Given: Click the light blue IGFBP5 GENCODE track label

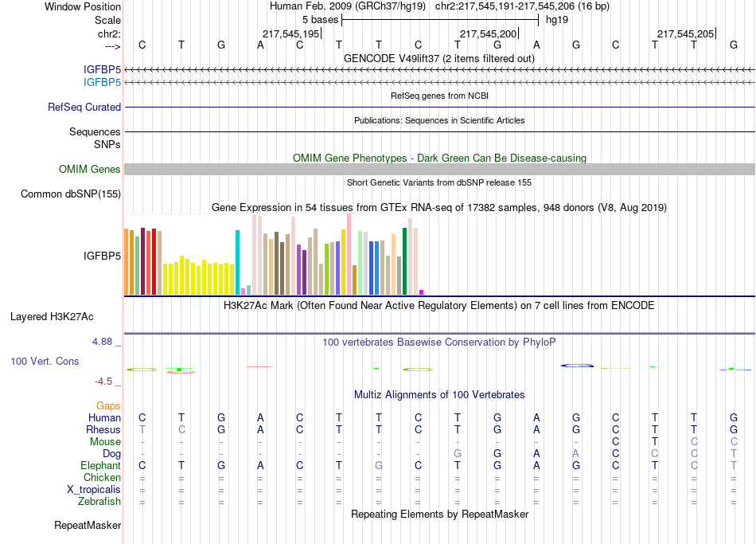Looking at the screenshot, I should click(102, 82).
